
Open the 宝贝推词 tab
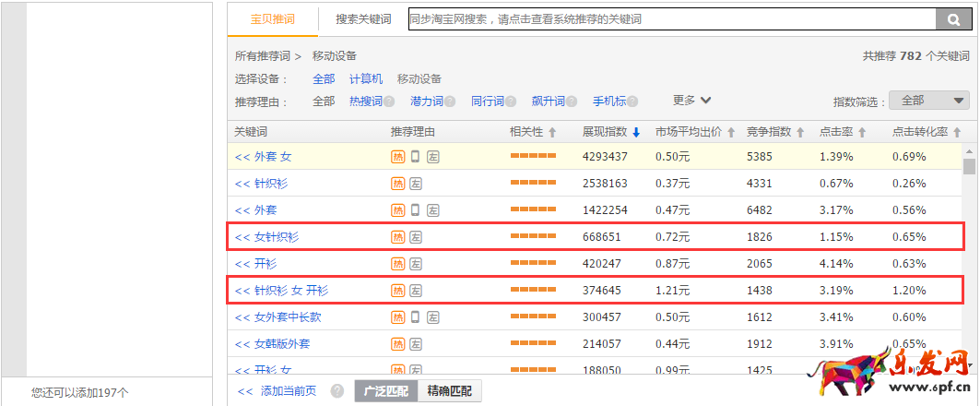click(273, 19)
